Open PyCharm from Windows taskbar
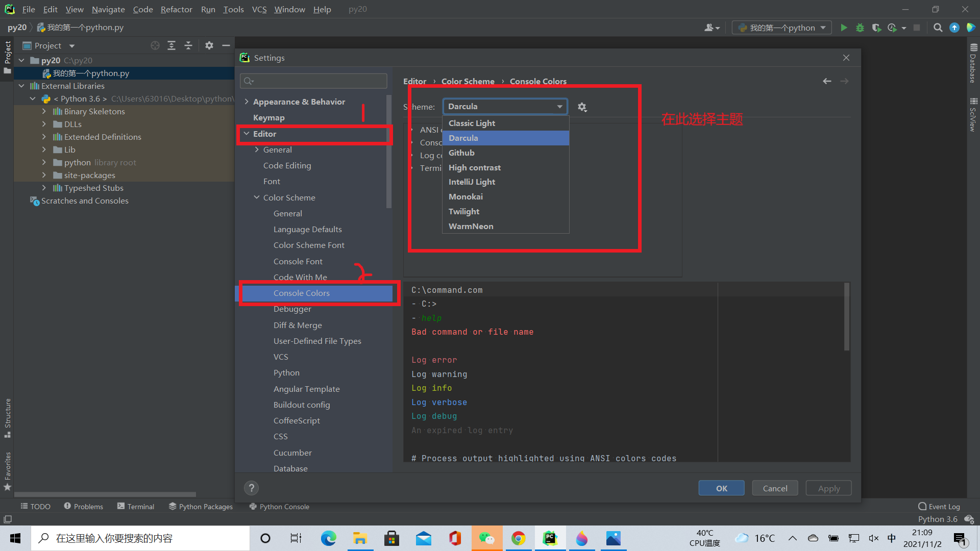This screenshot has width=980, height=551. (x=550, y=538)
